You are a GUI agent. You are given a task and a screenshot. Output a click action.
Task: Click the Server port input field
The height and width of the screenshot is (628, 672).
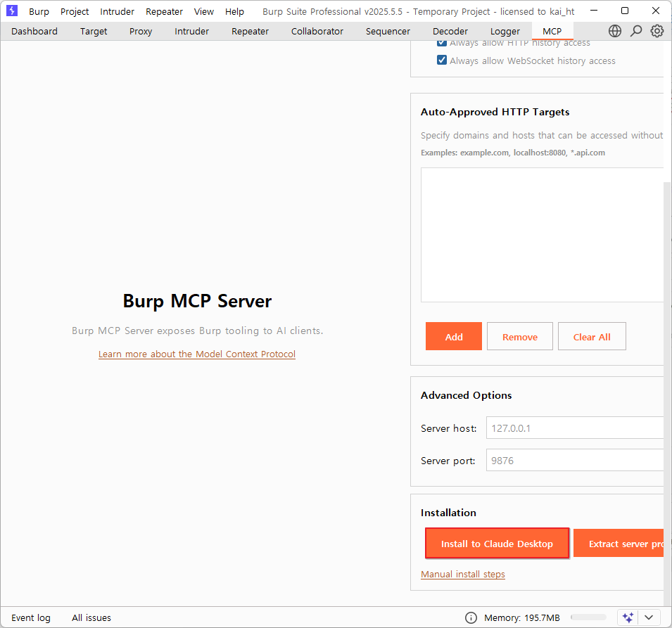click(x=575, y=460)
